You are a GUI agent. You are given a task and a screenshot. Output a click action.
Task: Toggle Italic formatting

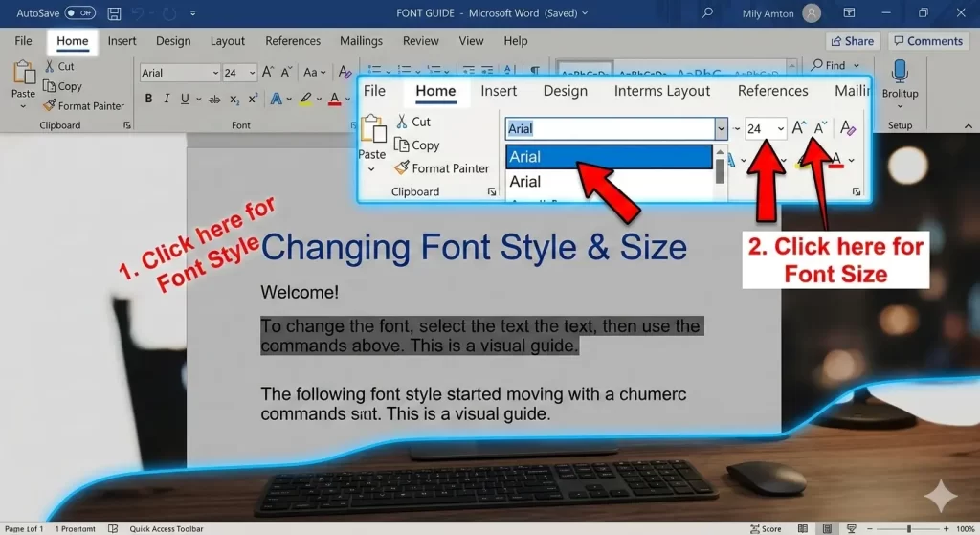pyautogui.click(x=167, y=99)
